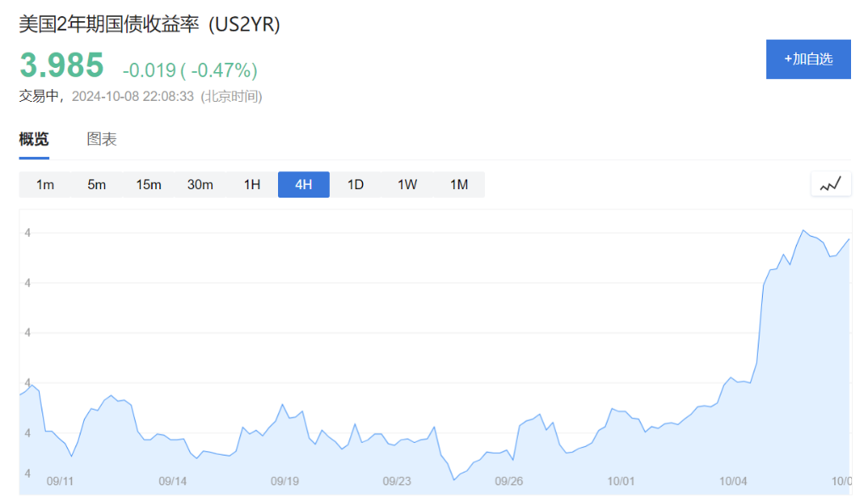This screenshot has width=868, height=498.
Task: Add US2YR to watchlist with +加自选
Action: pyautogui.click(x=808, y=59)
